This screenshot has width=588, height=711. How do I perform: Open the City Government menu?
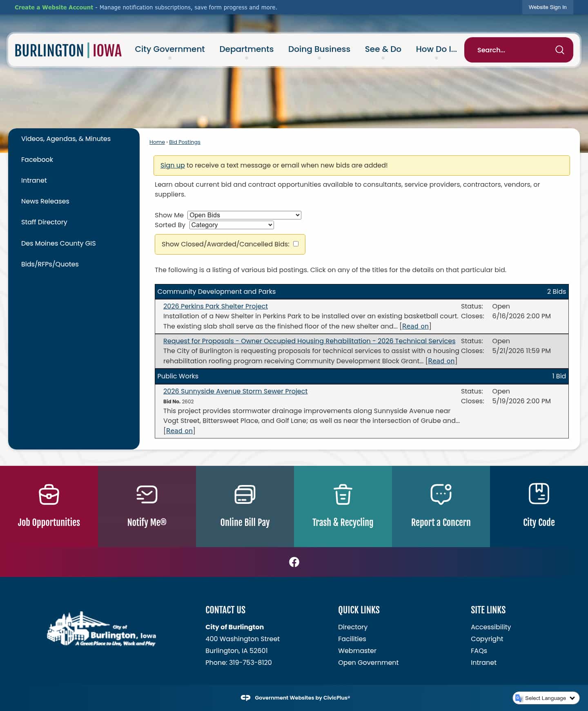(170, 49)
